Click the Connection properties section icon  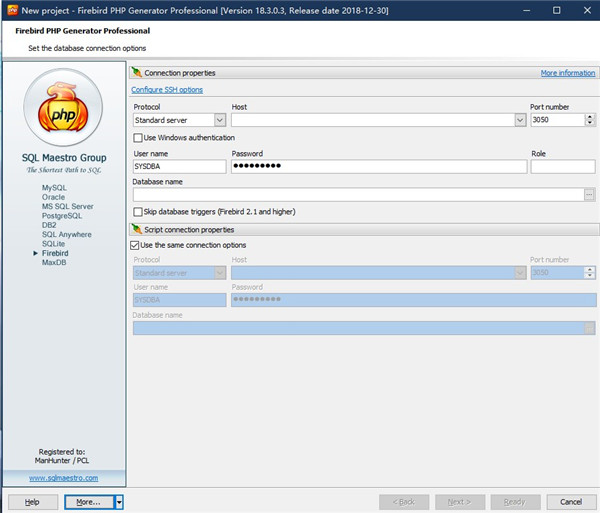tap(137, 73)
